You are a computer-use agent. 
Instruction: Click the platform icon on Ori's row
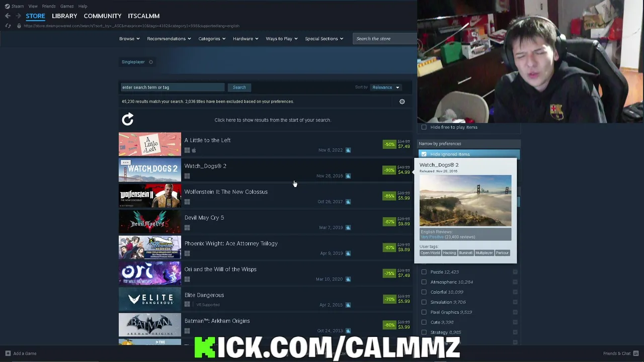(187, 279)
